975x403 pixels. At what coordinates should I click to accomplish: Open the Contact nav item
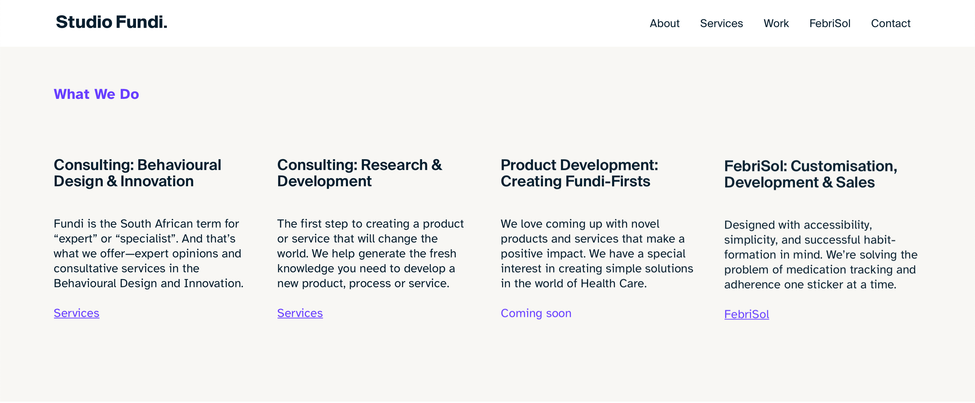890,24
